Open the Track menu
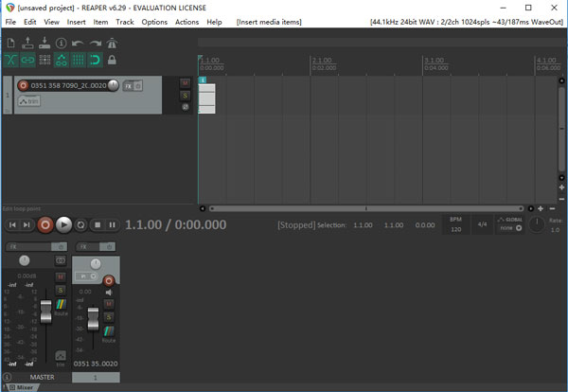Viewport: 568px width, 392px height. [125, 21]
